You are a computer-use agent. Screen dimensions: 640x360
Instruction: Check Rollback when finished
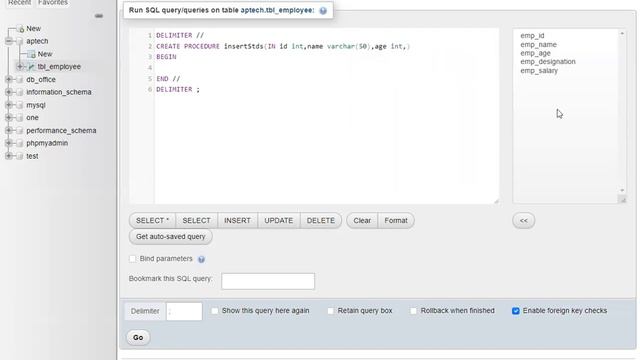click(x=413, y=311)
